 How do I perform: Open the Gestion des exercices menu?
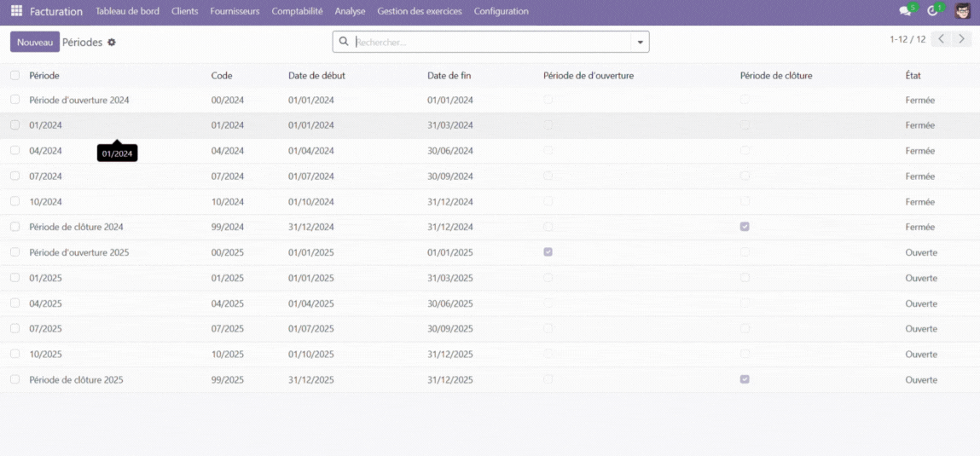(x=420, y=11)
